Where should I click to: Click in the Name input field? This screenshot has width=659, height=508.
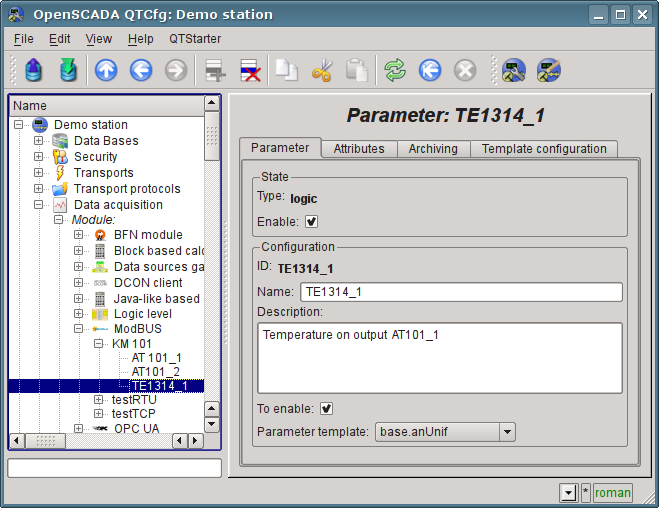461,292
